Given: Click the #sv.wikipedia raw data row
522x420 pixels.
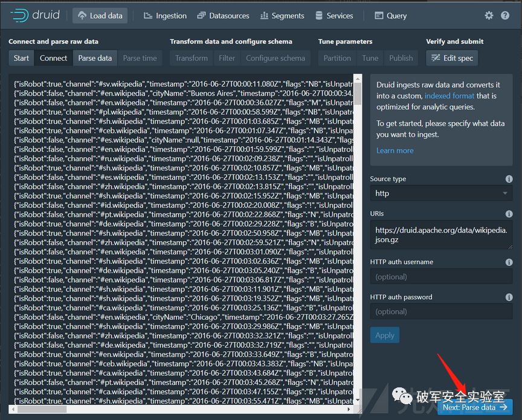Looking at the screenshot, I should [x=184, y=84].
